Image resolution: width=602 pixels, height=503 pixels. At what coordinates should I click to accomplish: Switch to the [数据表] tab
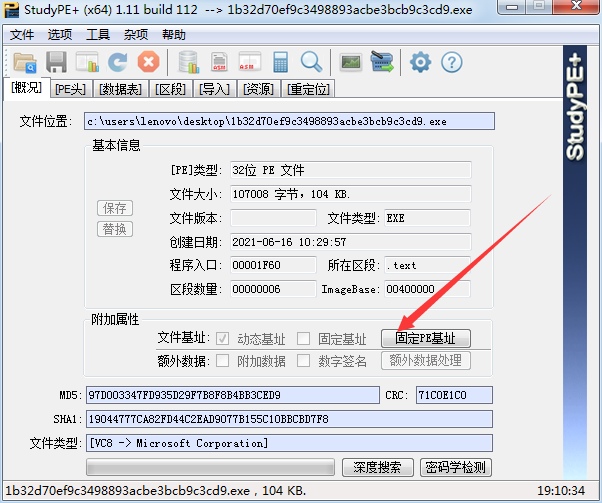(x=120, y=89)
